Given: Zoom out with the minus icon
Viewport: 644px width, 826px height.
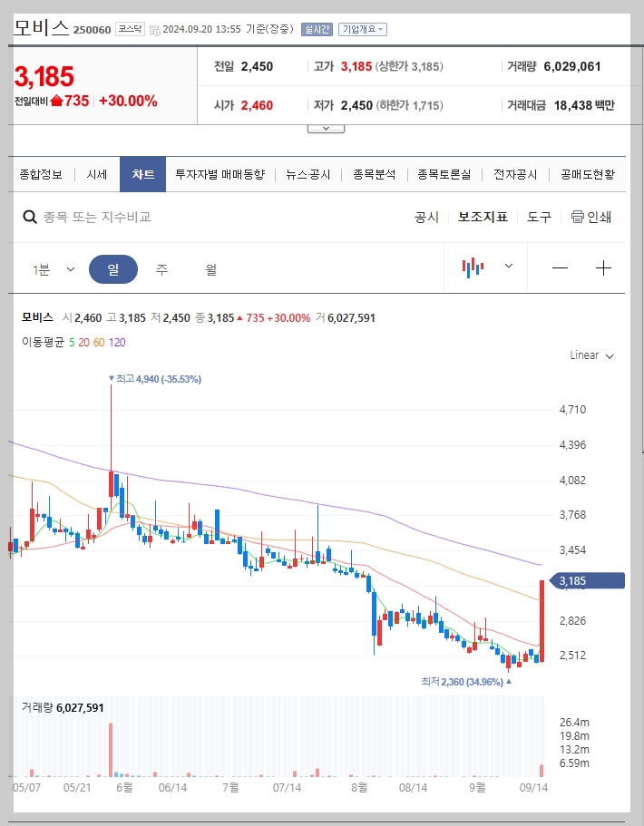Looking at the screenshot, I should click(x=561, y=267).
